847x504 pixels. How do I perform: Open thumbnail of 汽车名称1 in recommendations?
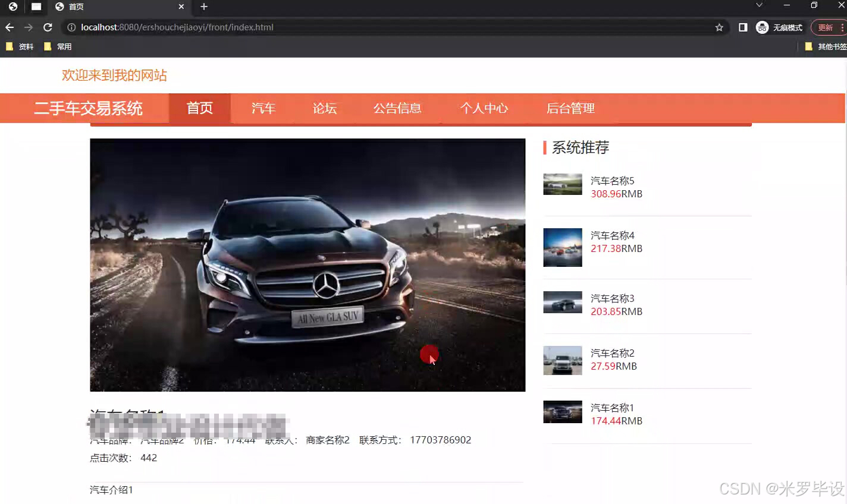563,412
